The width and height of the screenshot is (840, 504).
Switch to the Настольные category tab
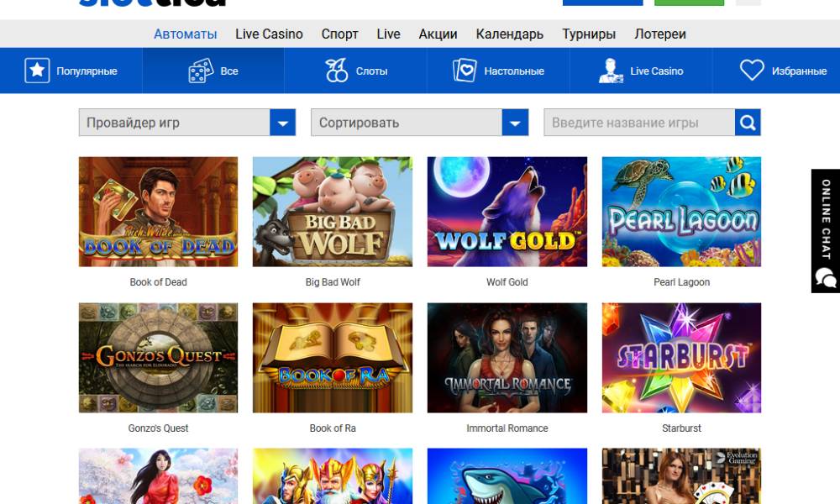[x=498, y=71]
